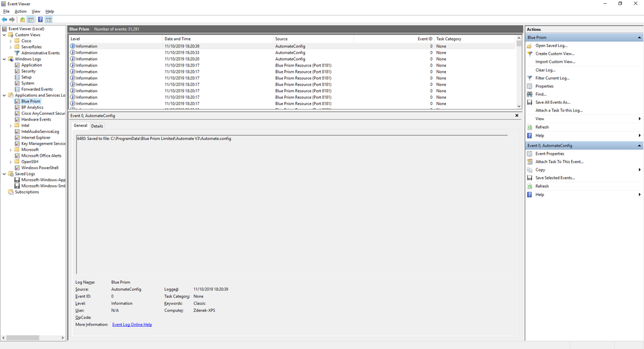Click the Forward arrow toolbar icon
Image resolution: width=644 pixels, height=349 pixels.
12,19
